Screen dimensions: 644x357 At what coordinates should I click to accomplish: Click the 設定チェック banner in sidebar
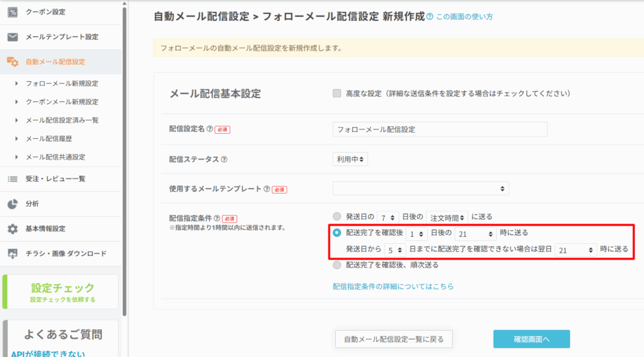(62, 292)
